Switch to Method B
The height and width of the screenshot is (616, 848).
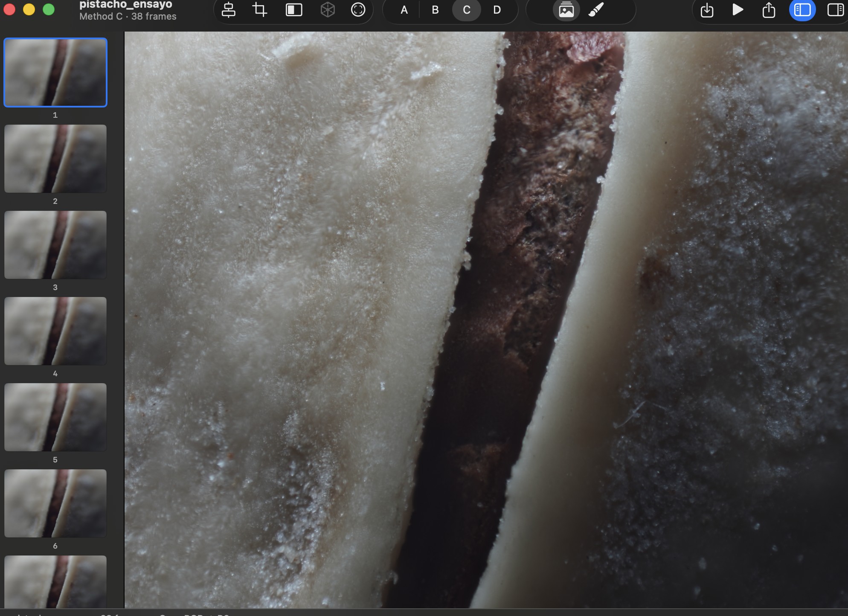[435, 10]
